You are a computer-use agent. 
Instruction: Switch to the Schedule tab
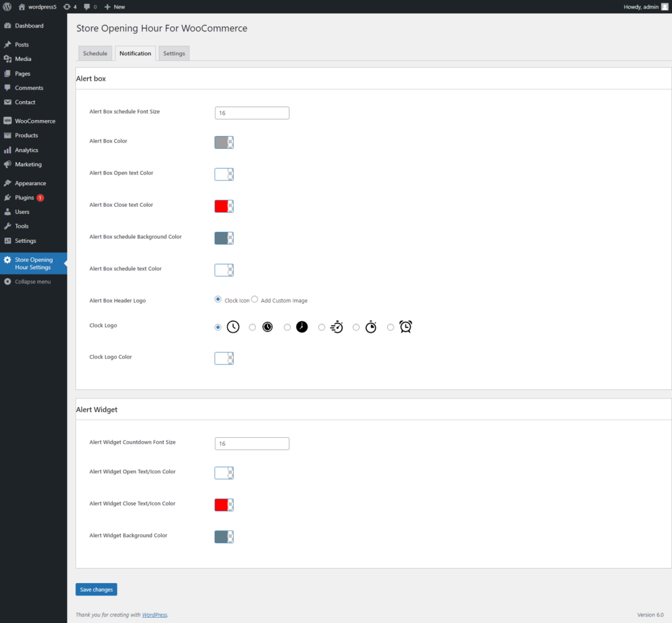[x=95, y=54]
